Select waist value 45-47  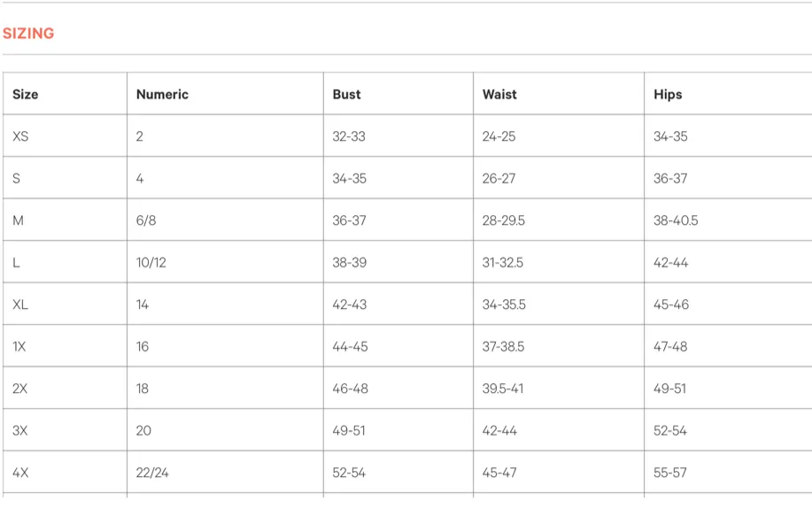pyautogui.click(x=499, y=473)
